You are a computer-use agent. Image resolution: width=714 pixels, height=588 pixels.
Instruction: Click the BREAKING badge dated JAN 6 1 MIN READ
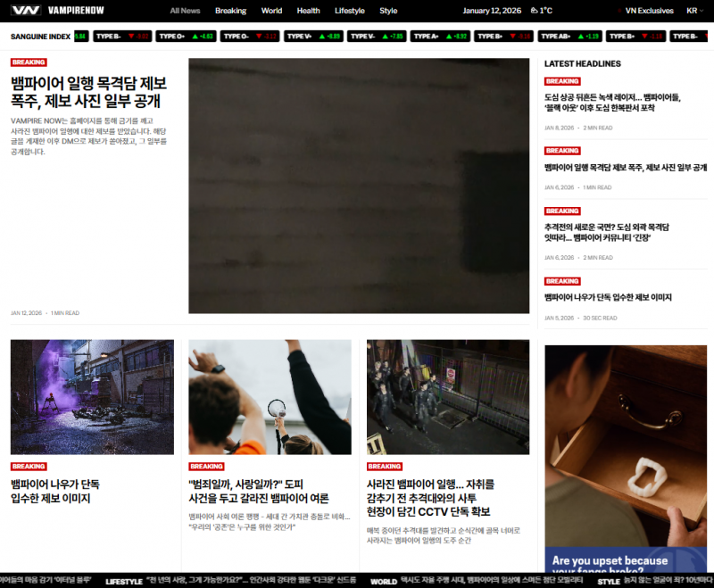(562, 151)
